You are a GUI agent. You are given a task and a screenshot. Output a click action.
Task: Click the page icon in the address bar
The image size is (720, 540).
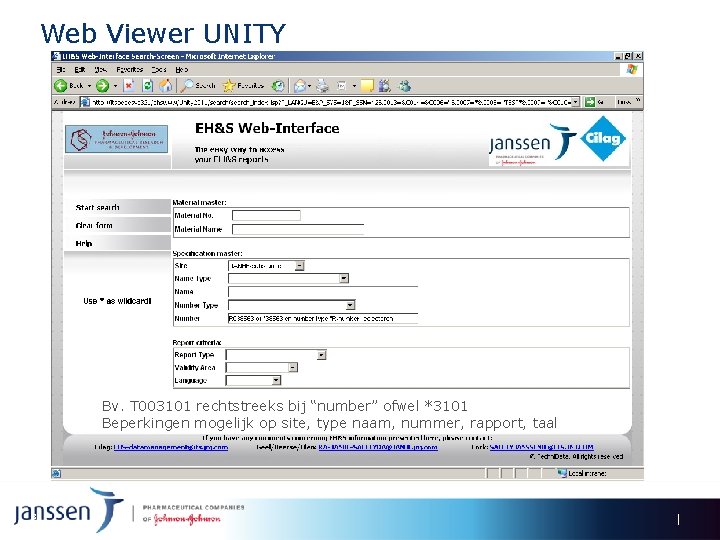85,102
